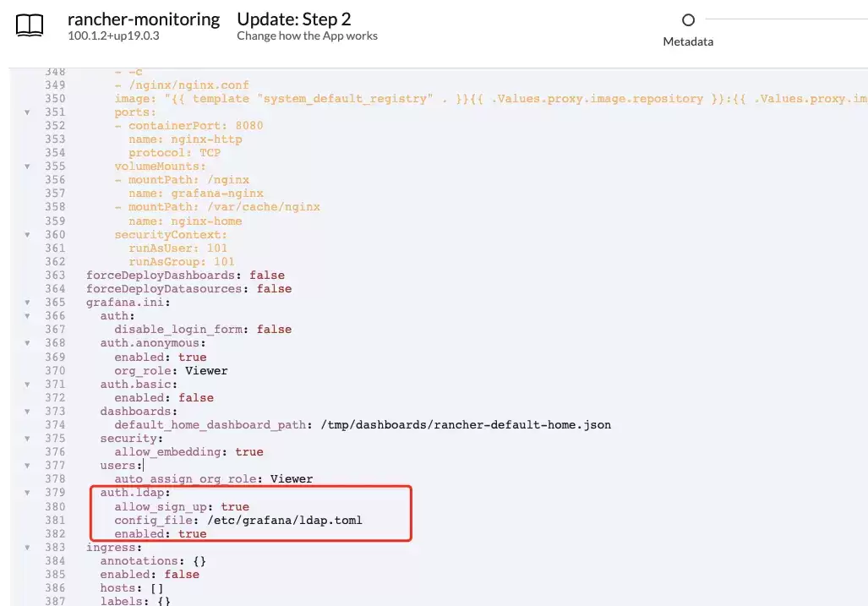Select the Metadata step circle
This screenshot has height=606, width=868.
point(688,20)
